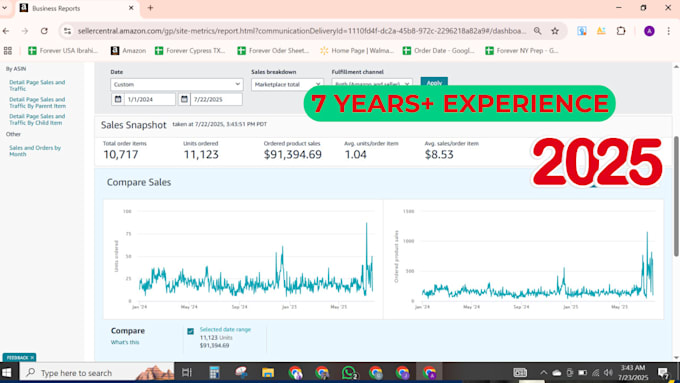Open calendar icon for end date 7/22/2025
Screen dimensions: 680x383
pyautogui.click(x=184, y=99)
